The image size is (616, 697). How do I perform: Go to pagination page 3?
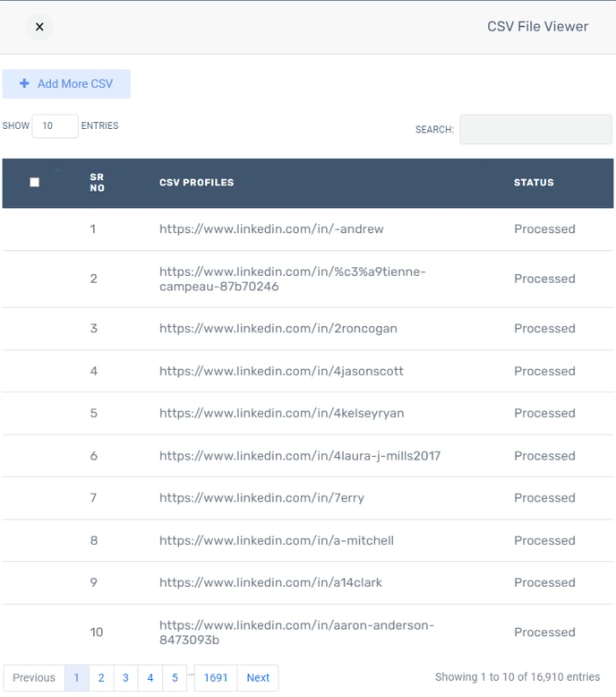click(125, 677)
